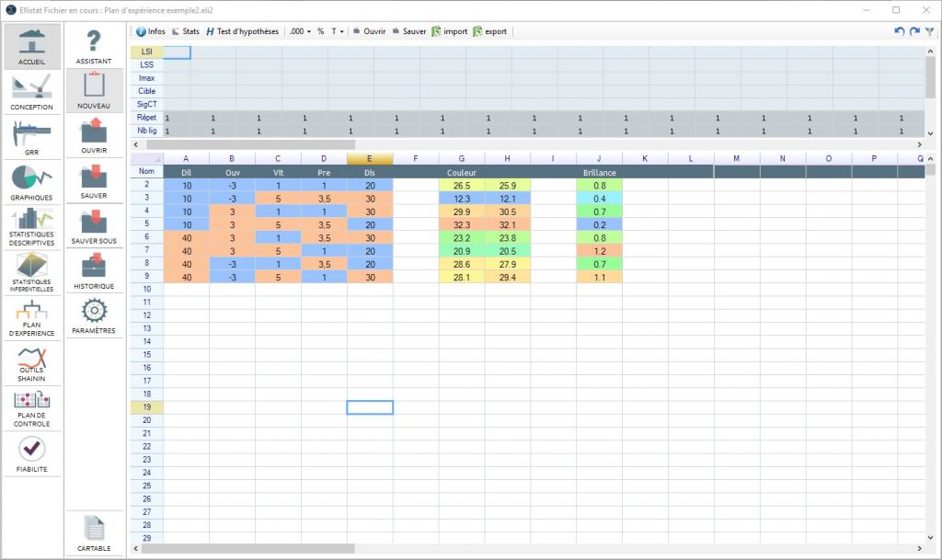Select the cell with value 32.3
Viewport: 942px width, 560px height.
tap(462, 225)
